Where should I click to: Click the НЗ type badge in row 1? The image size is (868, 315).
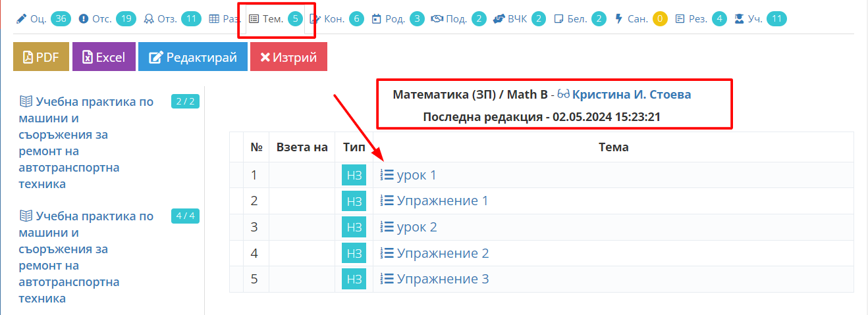point(354,175)
